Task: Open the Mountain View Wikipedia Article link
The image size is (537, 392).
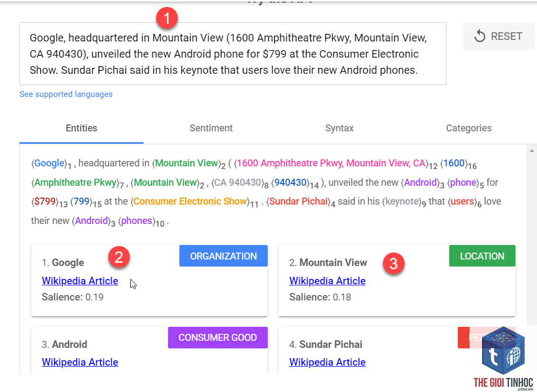Action: [x=327, y=281]
